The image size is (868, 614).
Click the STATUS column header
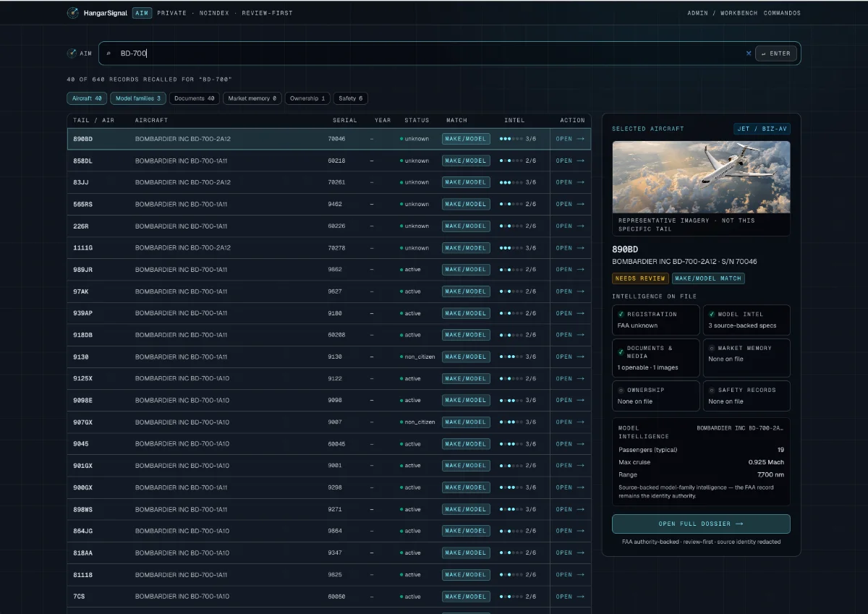[417, 120]
